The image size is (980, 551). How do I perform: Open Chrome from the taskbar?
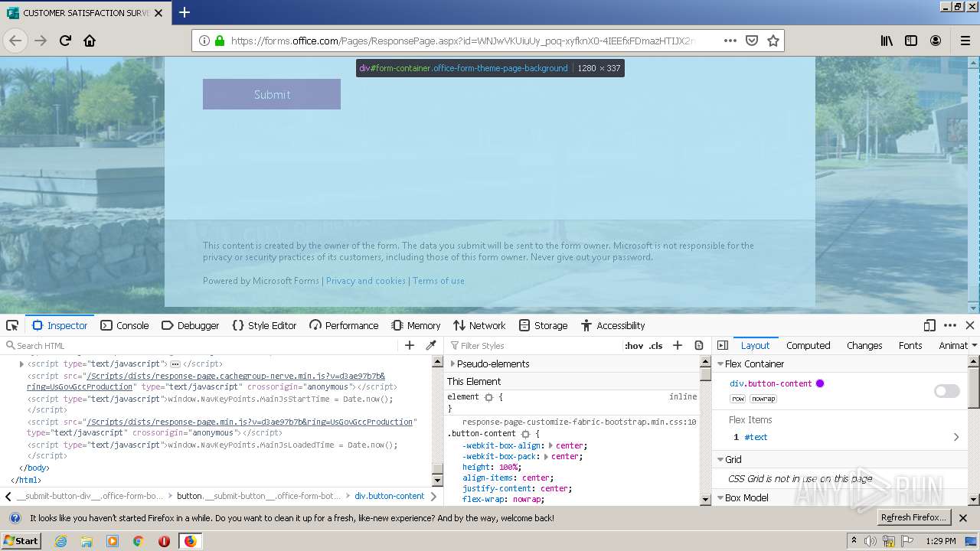click(x=139, y=541)
